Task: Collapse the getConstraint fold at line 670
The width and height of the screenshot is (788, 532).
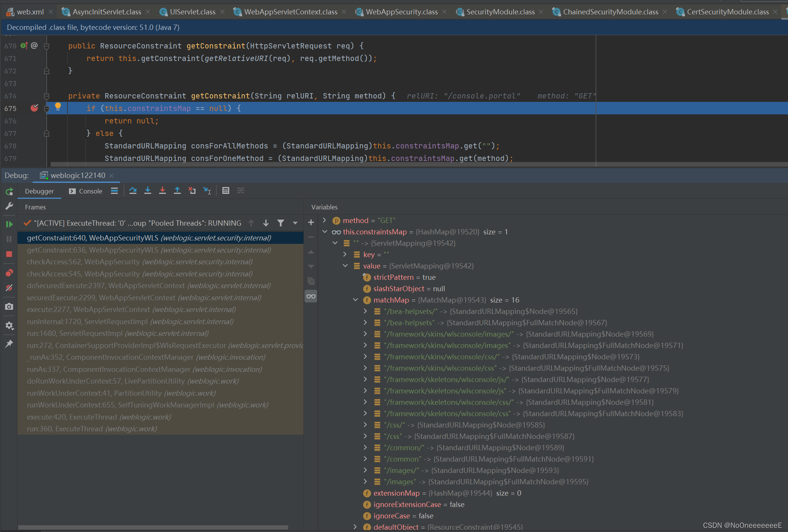Action: pyautogui.click(x=47, y=46)
